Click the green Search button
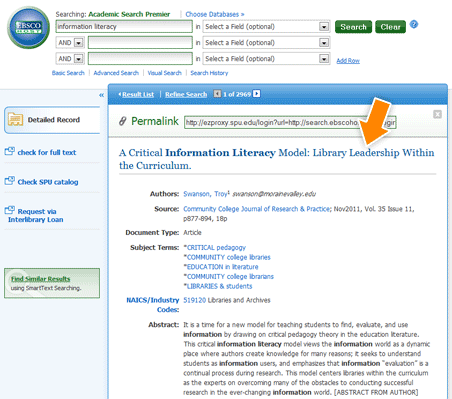The height and width of the screenshot is (399, 452). click(353, 27)
